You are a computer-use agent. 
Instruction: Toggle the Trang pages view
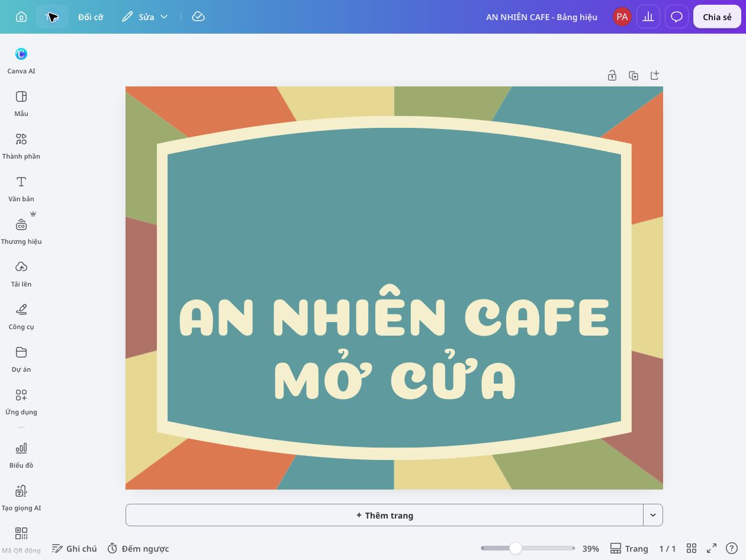coord(629,549)
